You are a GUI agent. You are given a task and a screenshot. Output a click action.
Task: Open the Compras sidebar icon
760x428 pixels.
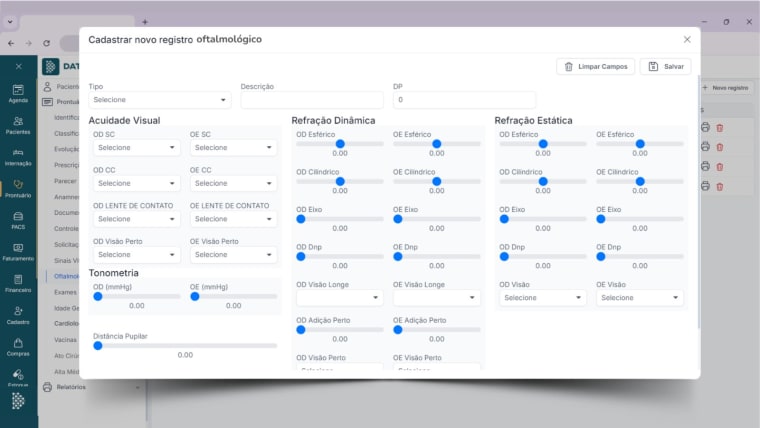click(18, 347)
